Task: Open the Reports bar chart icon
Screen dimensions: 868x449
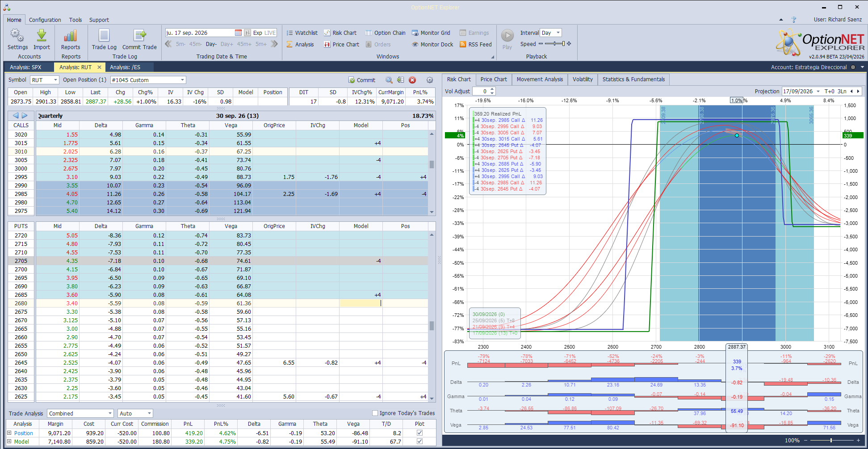Action: click(71, 39)
